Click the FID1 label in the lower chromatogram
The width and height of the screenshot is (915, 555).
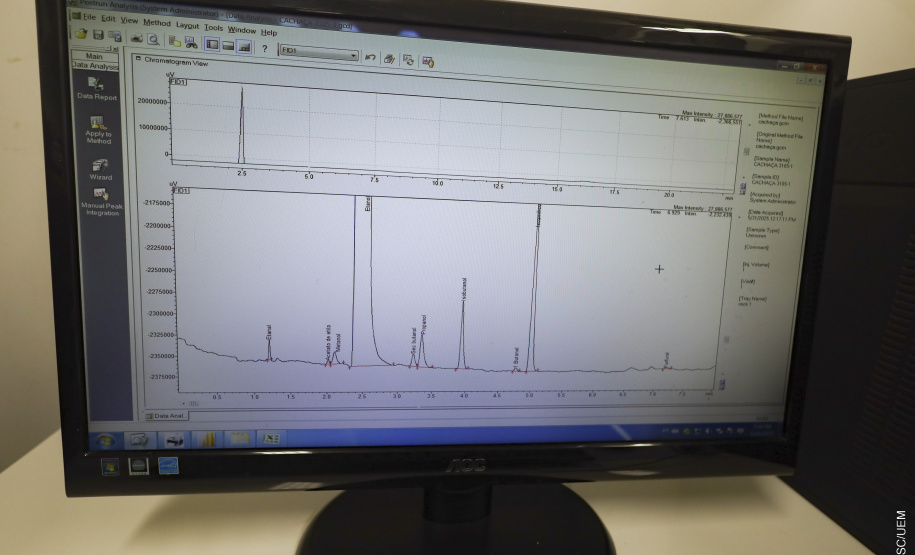(181, 190)
